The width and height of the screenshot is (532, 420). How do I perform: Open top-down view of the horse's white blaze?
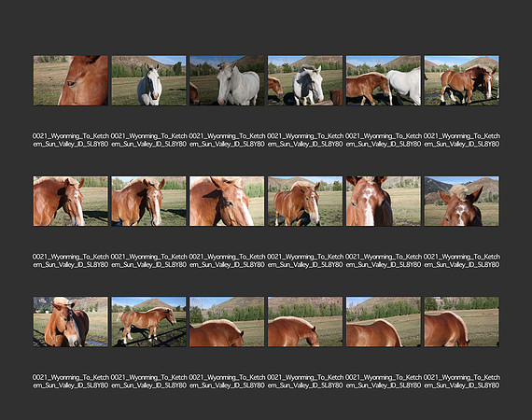(x=384, y=202)
